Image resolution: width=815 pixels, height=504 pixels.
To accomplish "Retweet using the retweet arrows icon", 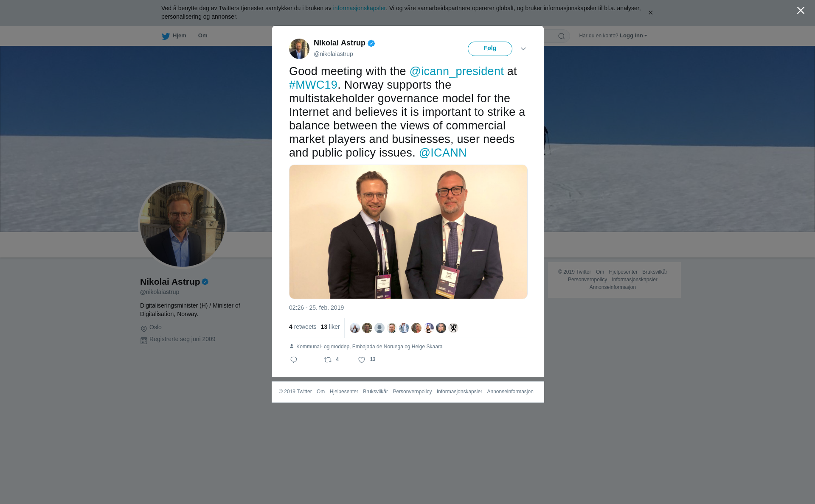I will point(328,360).
